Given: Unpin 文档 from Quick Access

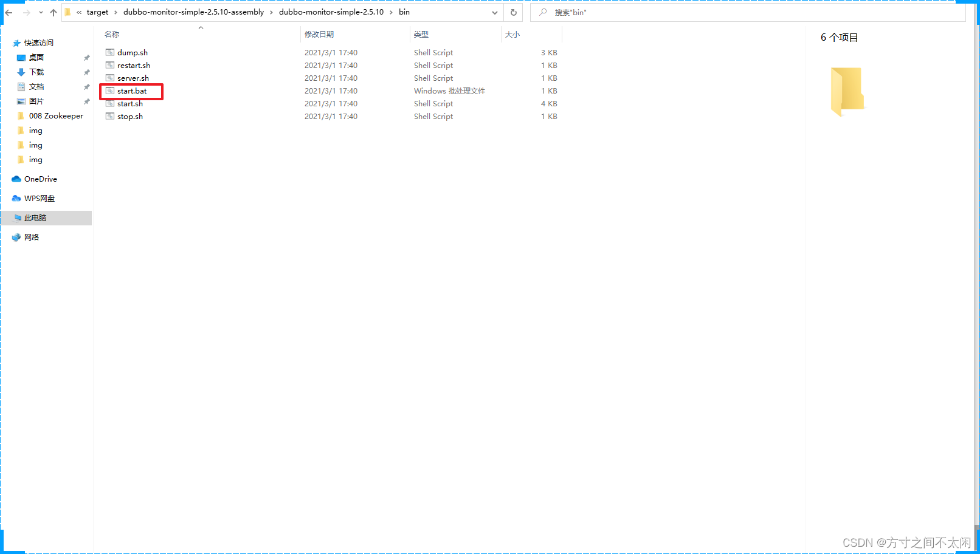Looking at the screenshot, I should coord(87,86).
